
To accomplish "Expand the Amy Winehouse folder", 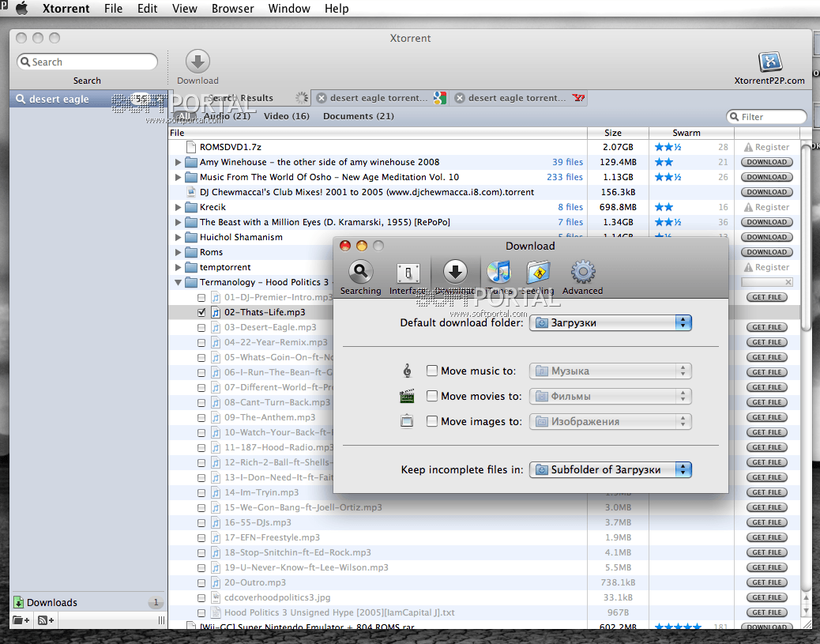I will pyautogui.click(x=178, y=162).
